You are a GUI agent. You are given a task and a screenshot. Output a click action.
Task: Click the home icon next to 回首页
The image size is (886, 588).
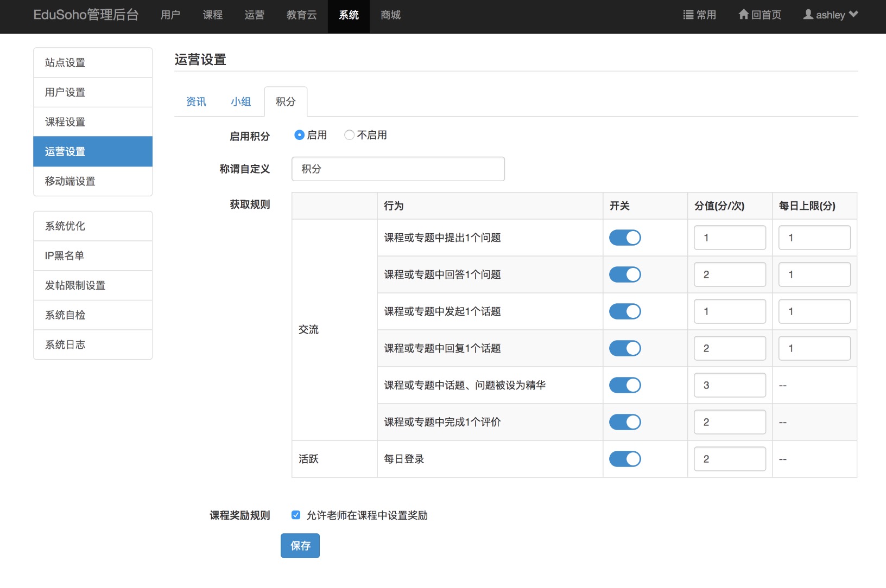tap(744, 15)
